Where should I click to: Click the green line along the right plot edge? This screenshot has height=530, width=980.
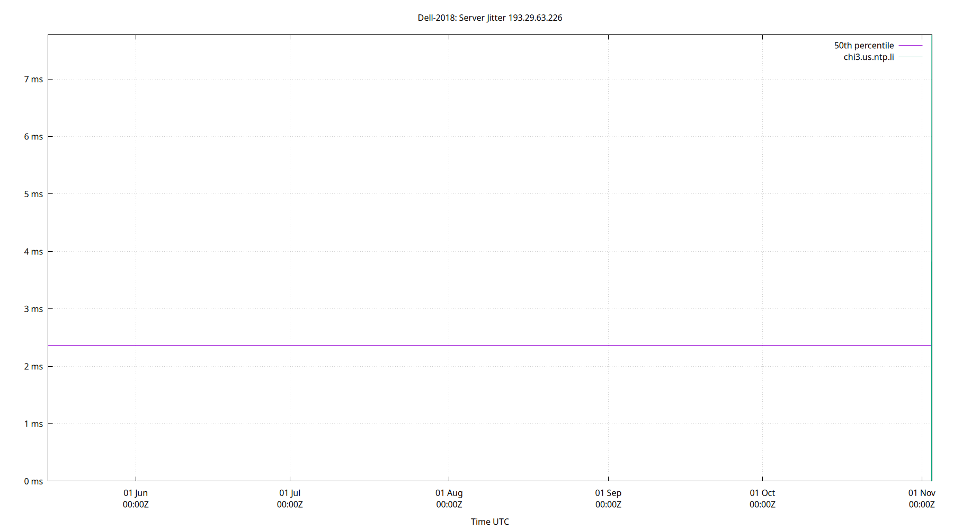pyautogui.click(x=931, y=265)
